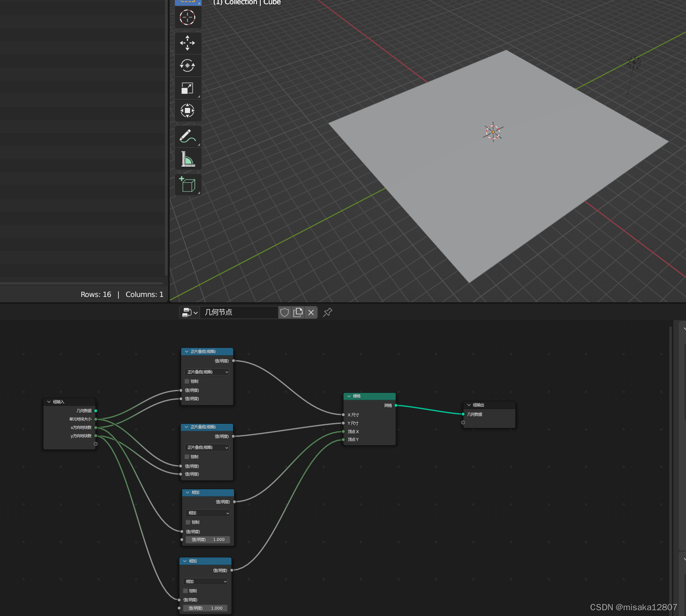Click the plane origin at the 3D cursor
The width and height of the screenshot is (686, 616).
pyautogui.click(x=493, y=132)
